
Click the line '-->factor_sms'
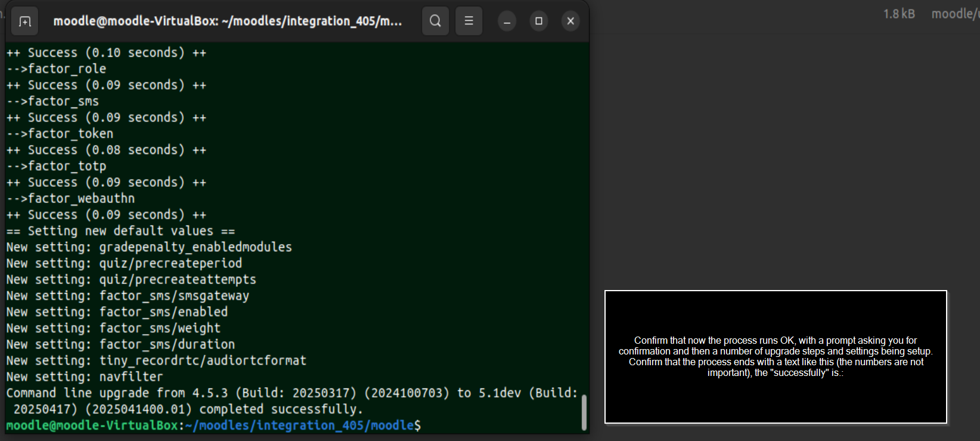pyautogui.click(x=52, y=101)
